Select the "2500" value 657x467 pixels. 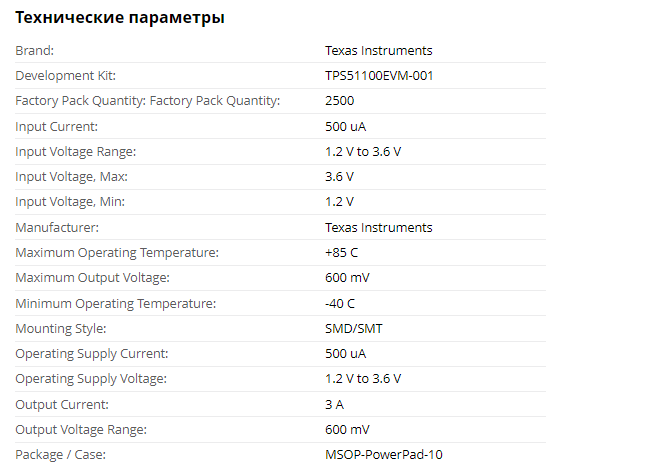(x=339, y=101)
